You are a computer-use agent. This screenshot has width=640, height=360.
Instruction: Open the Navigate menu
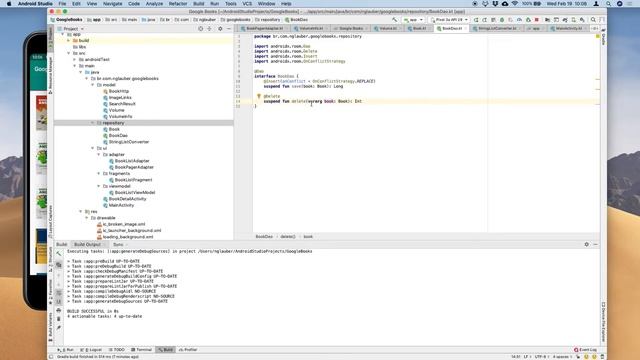point(112,3)
